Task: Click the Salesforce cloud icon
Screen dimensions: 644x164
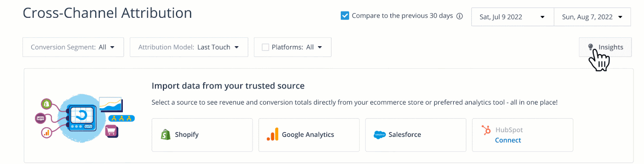Action: [380, 135]
